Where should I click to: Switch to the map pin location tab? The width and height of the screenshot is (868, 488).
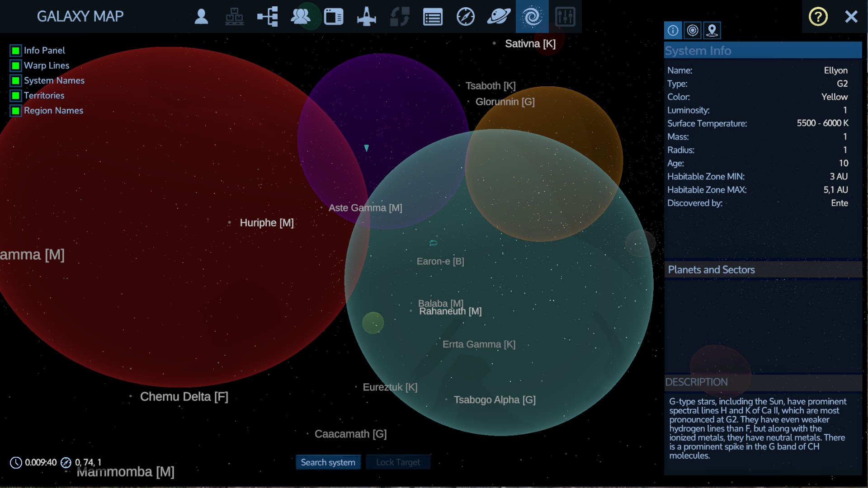(712, 30)
